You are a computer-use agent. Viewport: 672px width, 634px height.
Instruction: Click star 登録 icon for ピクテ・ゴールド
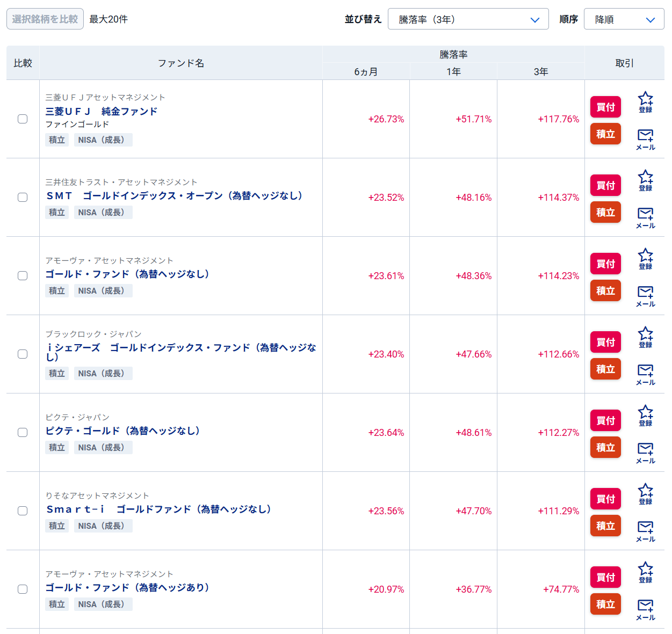tap(645, 416)
